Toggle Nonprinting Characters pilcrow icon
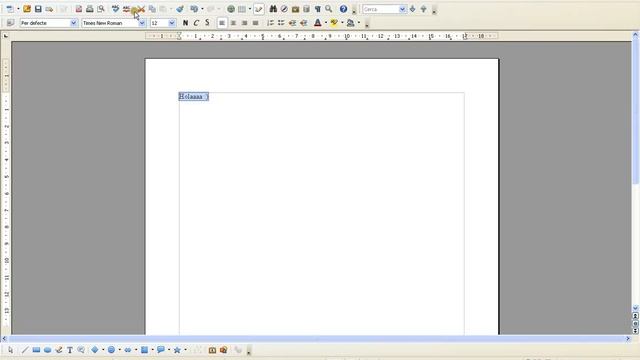 pyautogui.click(x=318, y=9)
